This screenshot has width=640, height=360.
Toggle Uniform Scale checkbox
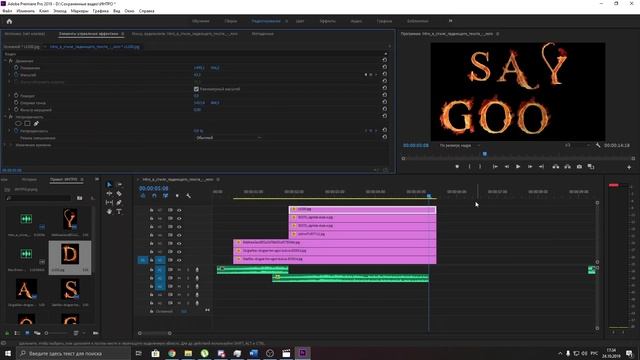click(x=196, y=89)
